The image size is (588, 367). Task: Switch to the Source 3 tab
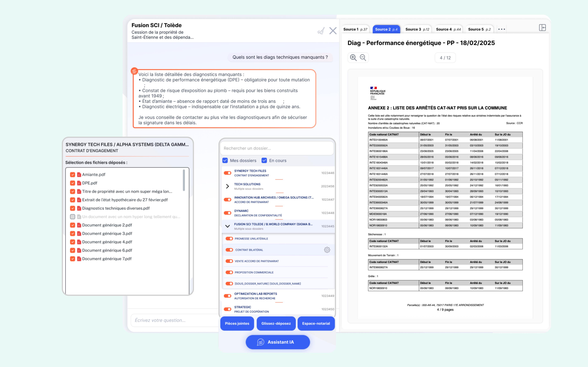point(417,29)
